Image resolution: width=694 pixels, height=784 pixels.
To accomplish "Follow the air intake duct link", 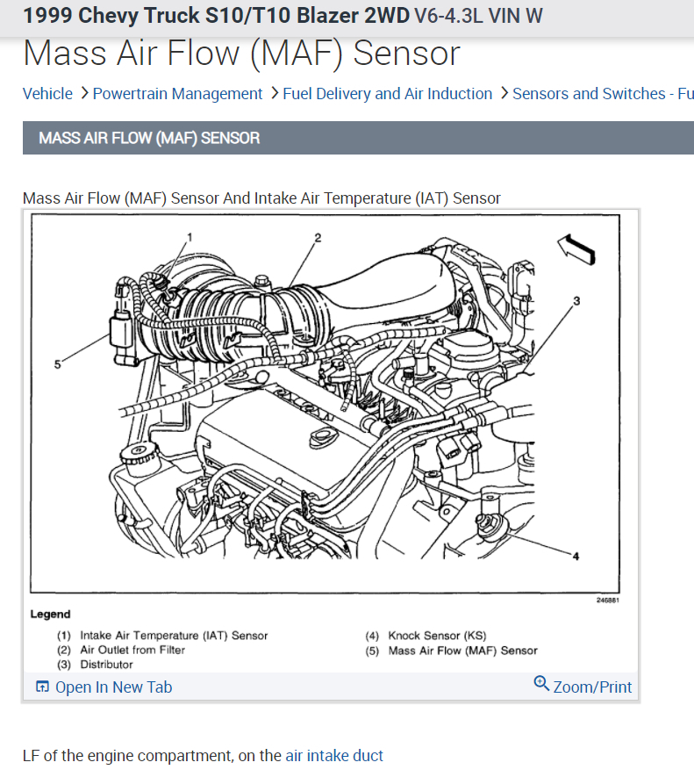I will pyautogui.click(x=334, y=756).
